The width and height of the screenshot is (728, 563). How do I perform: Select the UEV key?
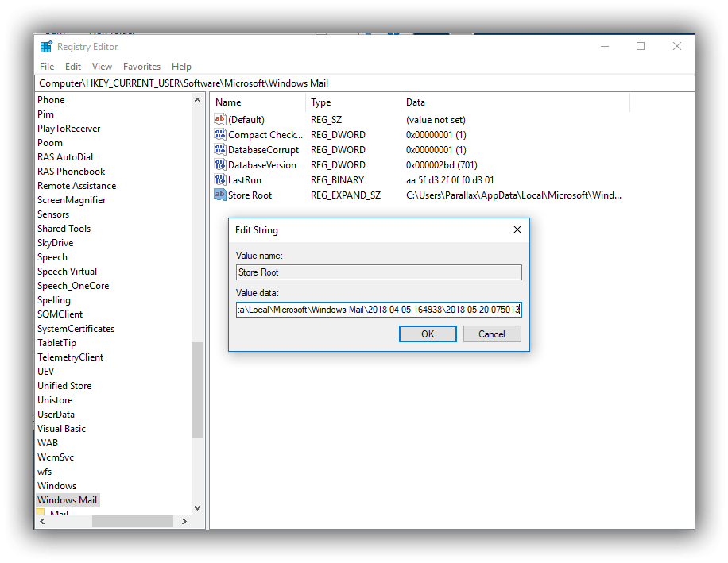45,372
